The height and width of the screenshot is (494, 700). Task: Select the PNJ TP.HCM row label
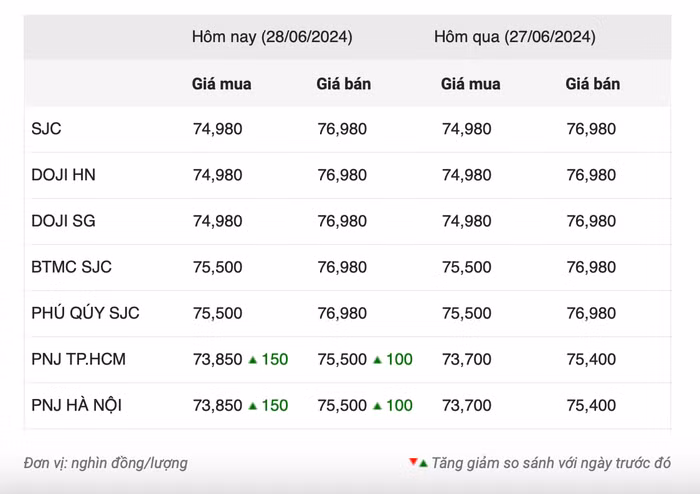(79, 359)
